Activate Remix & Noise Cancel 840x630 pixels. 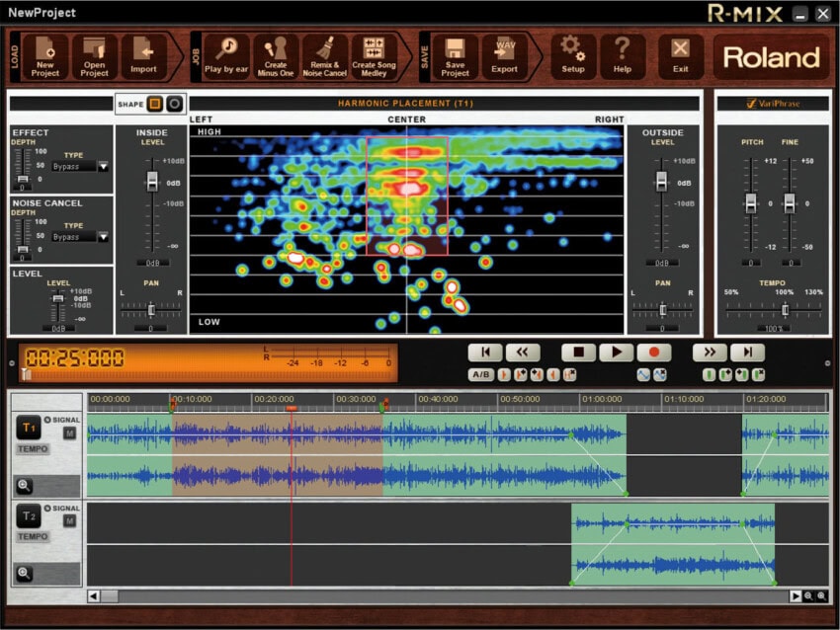[x=326, y=55]
